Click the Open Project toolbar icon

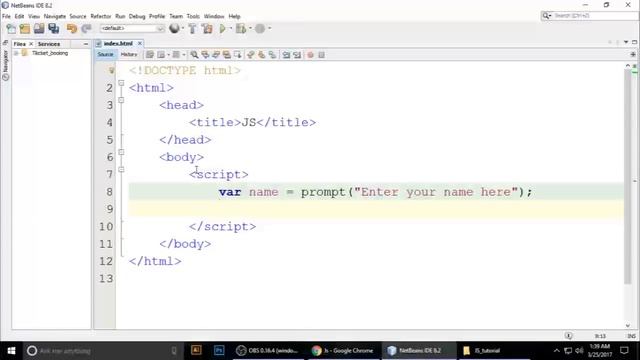39,29
